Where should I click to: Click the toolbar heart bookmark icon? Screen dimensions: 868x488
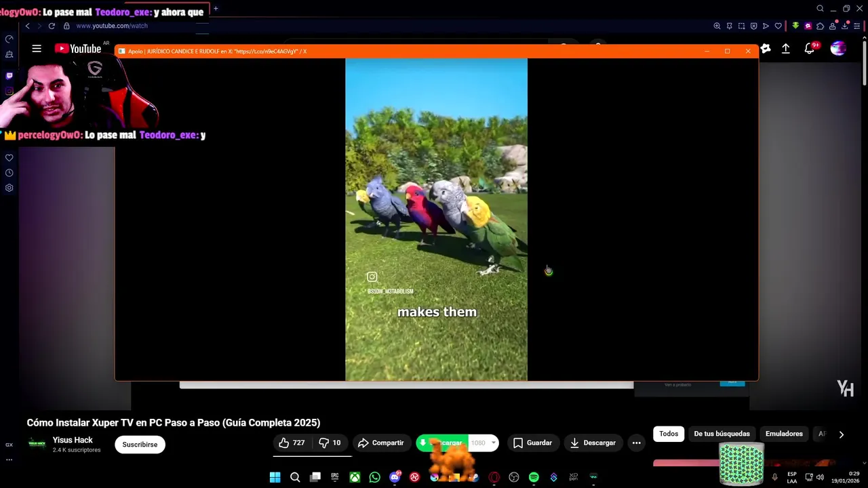(778, 26)
